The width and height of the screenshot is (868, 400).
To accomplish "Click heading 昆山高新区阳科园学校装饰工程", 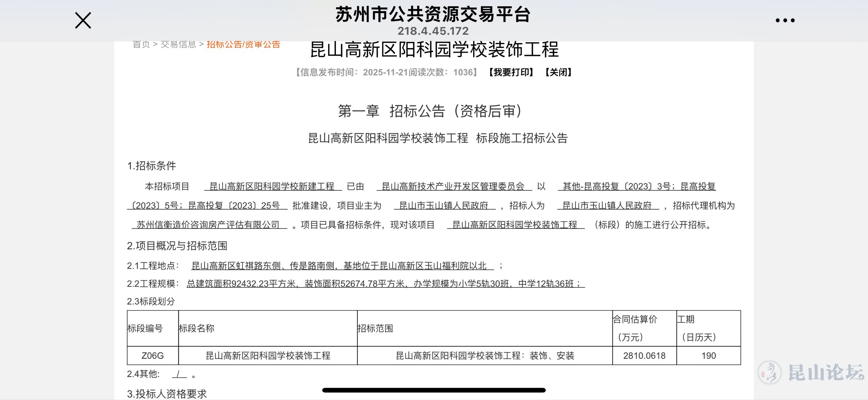I will pyautogui.click(x=434, y=50).
